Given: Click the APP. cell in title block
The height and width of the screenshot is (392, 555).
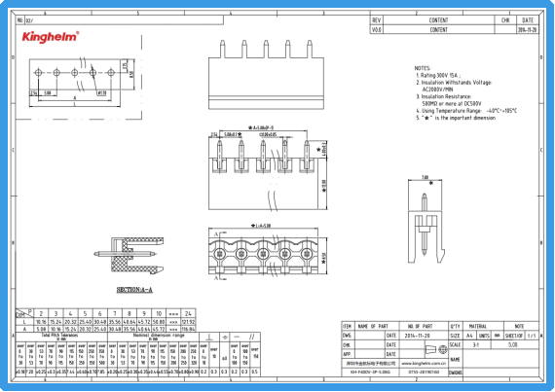Looking at the screenshot, I should [x=348, y=354].
